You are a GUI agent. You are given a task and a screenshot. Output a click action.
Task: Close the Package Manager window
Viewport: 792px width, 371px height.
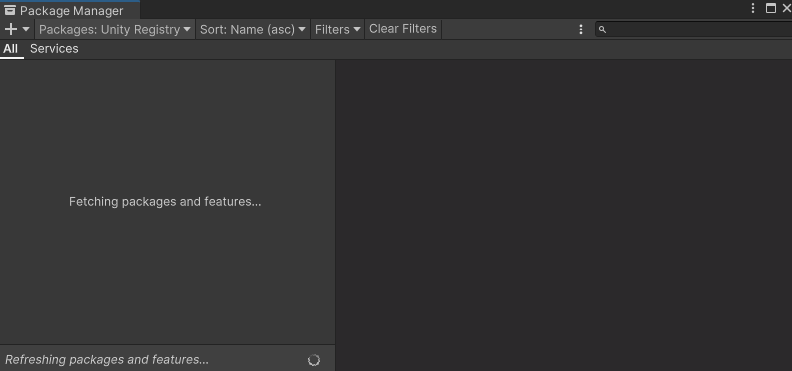click(786, 8)
